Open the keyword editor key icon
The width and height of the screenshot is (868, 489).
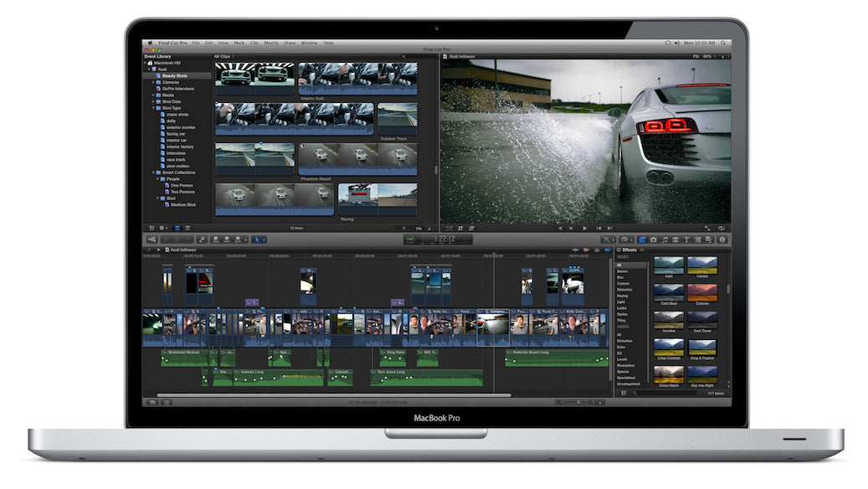tap(202, 239)
